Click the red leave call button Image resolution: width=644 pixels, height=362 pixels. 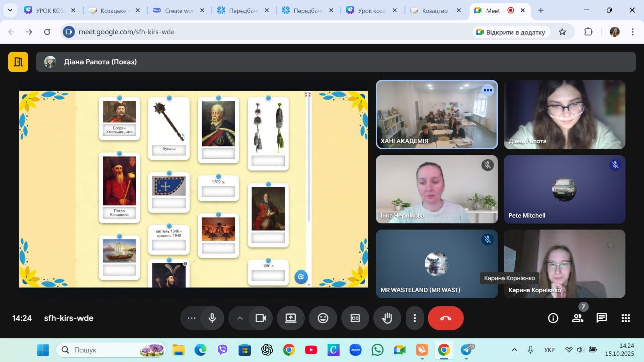pos(445,318)
